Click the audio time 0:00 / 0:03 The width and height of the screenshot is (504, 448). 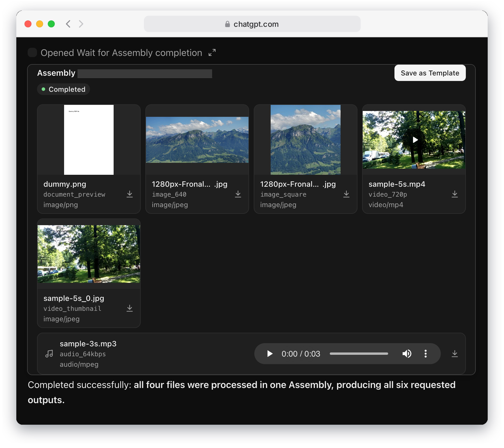(x=301, y=354)
